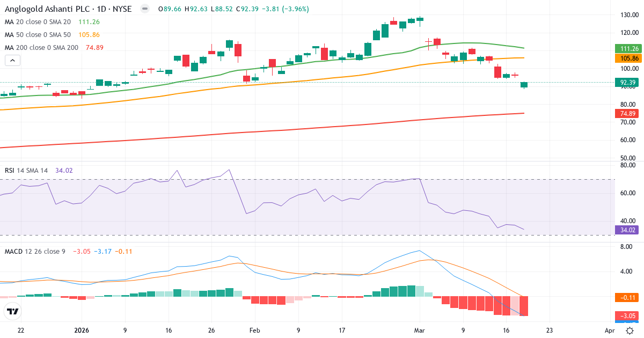Select the MA 20 close 0 SMA 20 legend entry
The height and width of the screenshot is (338, 644).
click(38, 23)
